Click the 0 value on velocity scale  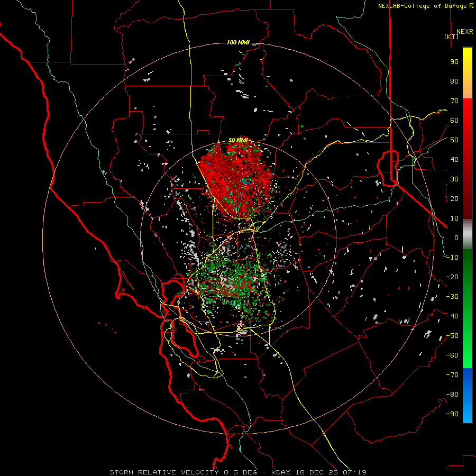(456, 237)
